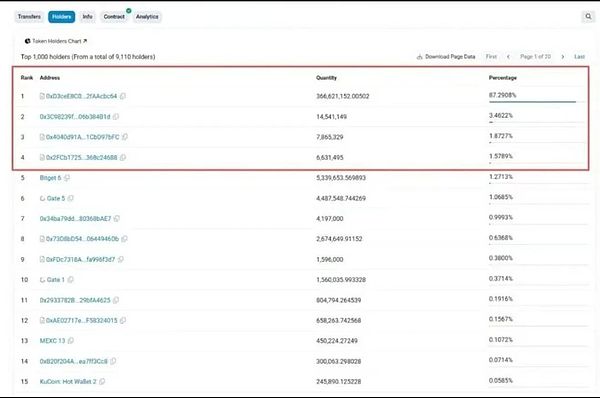The height and width of the screenshot is (398, 600).
Task: Copy KuCoin: Hot Wallet 2 address
Action: (102, 382)
